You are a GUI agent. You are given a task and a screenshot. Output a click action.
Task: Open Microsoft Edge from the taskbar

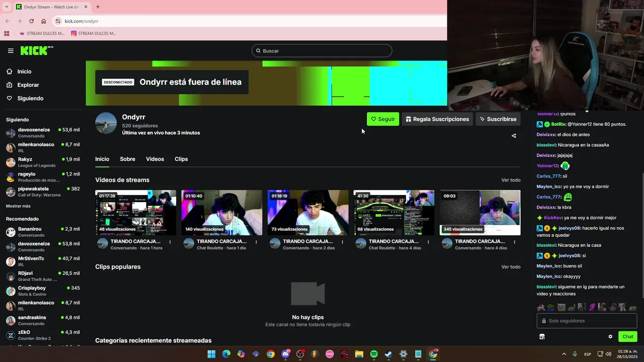pyautogui.click(x=226, y=354)
